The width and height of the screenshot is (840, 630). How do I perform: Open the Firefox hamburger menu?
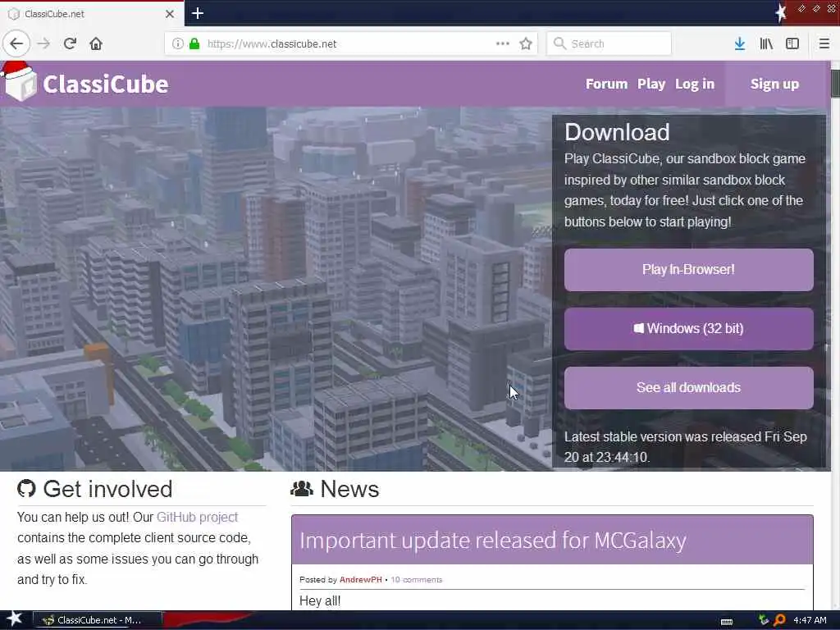[x=824, y=43]
